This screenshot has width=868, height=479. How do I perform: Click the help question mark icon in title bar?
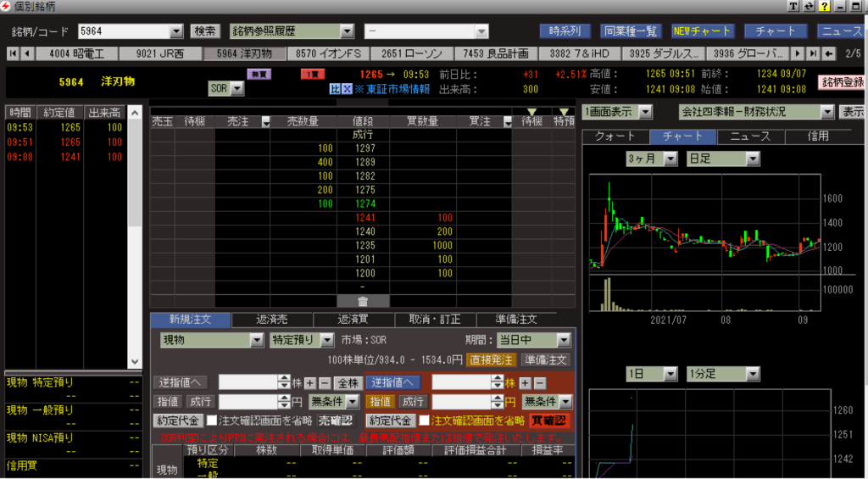tap(823, 7)
